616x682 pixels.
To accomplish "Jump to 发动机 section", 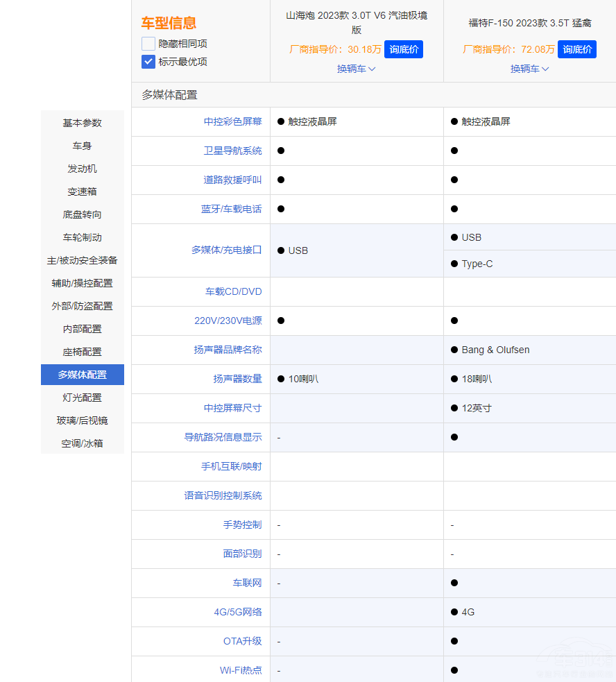I will click(83, 169).
